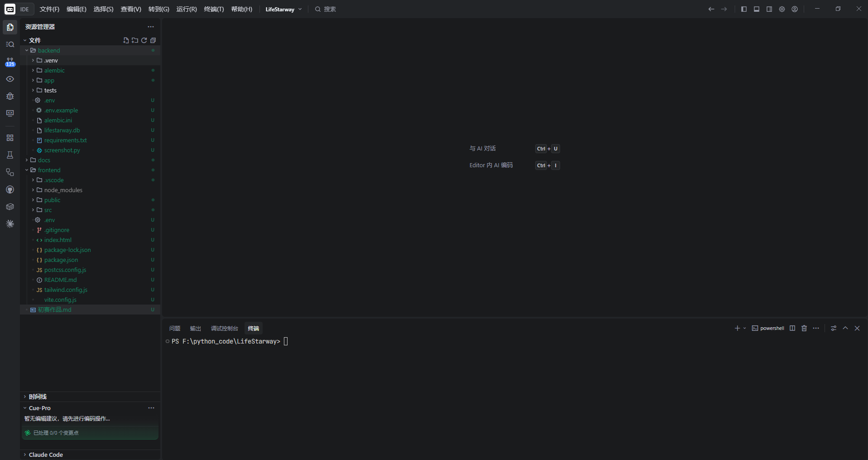
Task: Open 初赛作品.md file
Action: tap(91, 310)
